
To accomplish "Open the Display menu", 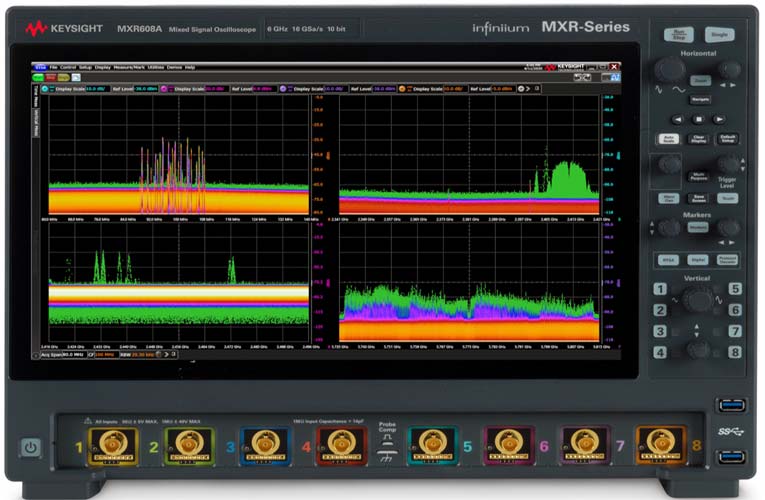I will pyautogui.click(x=102, y=67).
